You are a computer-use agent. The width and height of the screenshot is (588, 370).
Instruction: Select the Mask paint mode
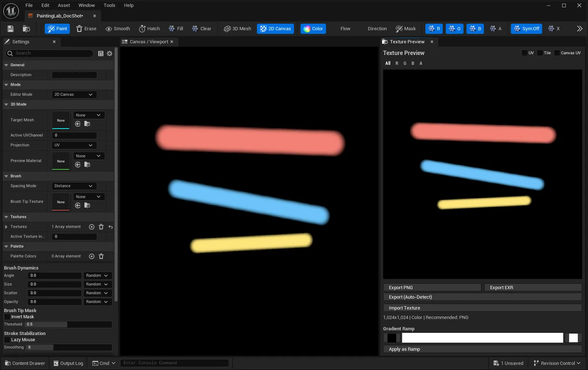[x=405, y=29]
